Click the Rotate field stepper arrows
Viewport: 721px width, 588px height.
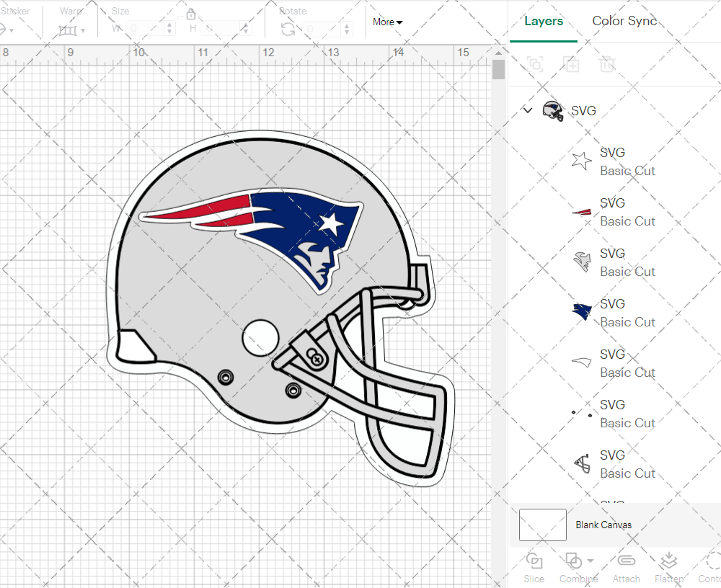[x=347, y=29]
